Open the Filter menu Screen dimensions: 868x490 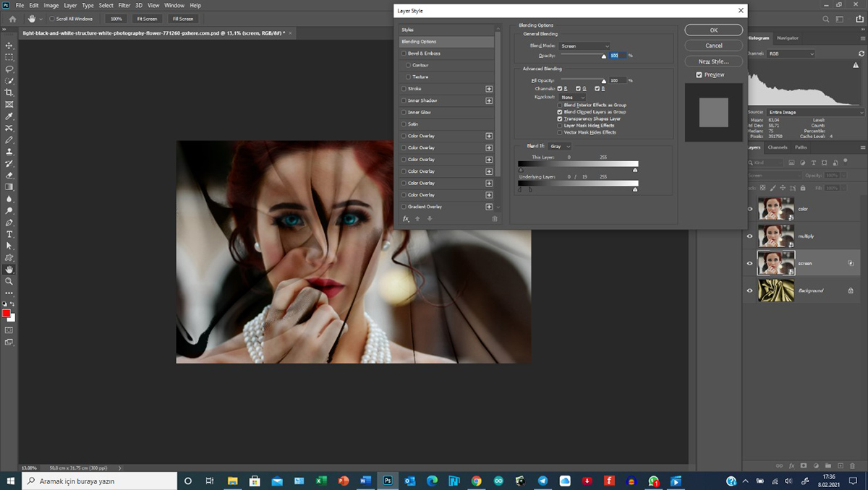click(124, 5)
